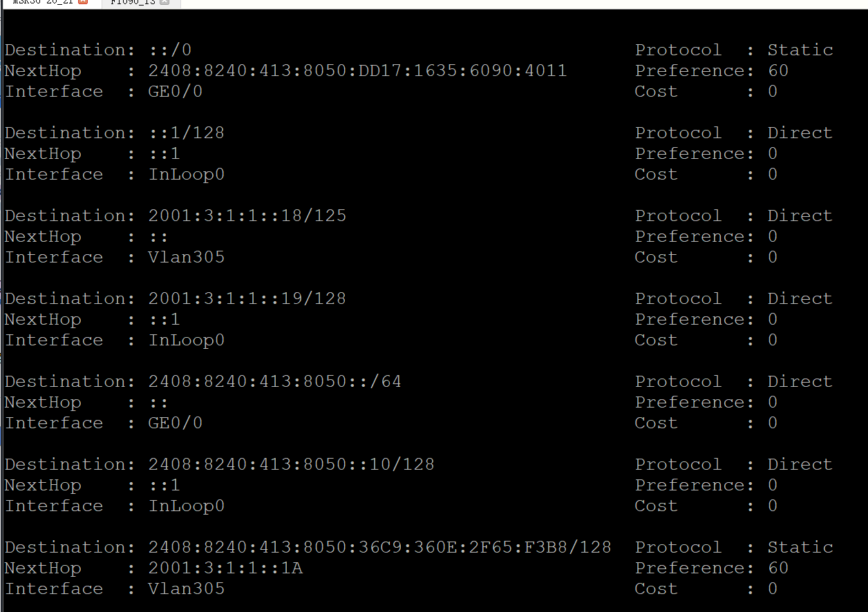Click destination 2408:8240:413:8050::10/128
Image resolution: width=868 pixels, height=612 pixels.
tap(291, 465)
